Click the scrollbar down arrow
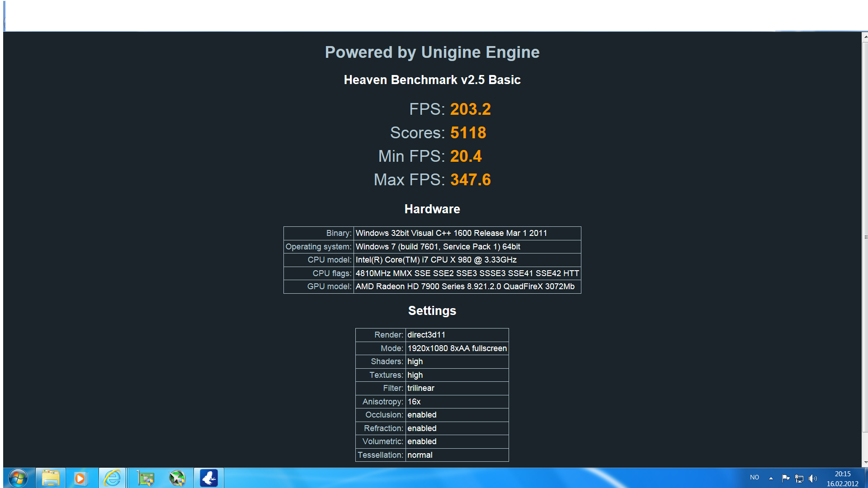The image size is (868, 488). [865, 463]
